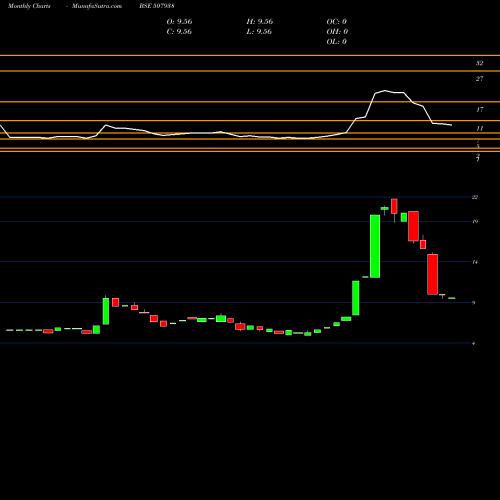The image size is (500, 500).
Task: Click the '17' indicator axis label
Action: [480, 110]
